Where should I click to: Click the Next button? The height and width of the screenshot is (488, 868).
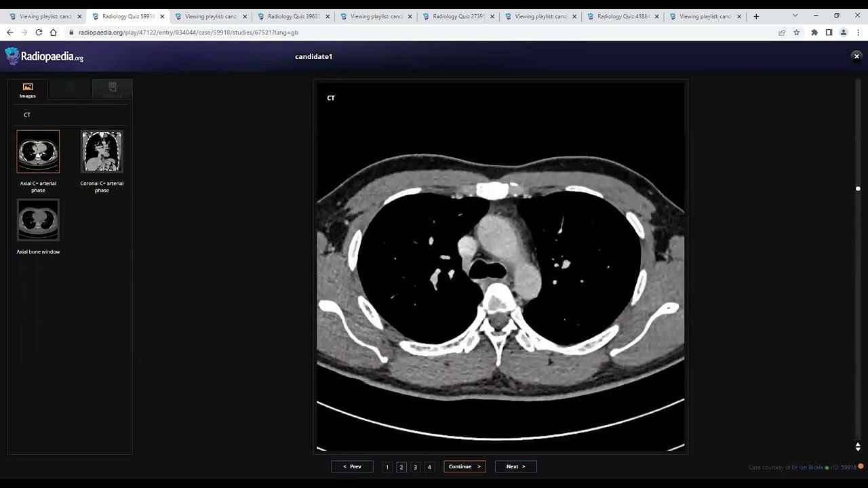click(x=515, y=466)
